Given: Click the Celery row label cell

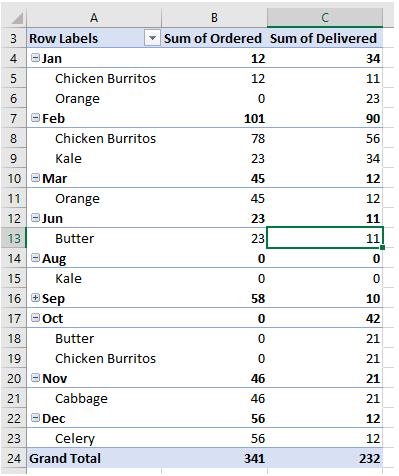Looking at the screenshot, I should coord(94,438).
